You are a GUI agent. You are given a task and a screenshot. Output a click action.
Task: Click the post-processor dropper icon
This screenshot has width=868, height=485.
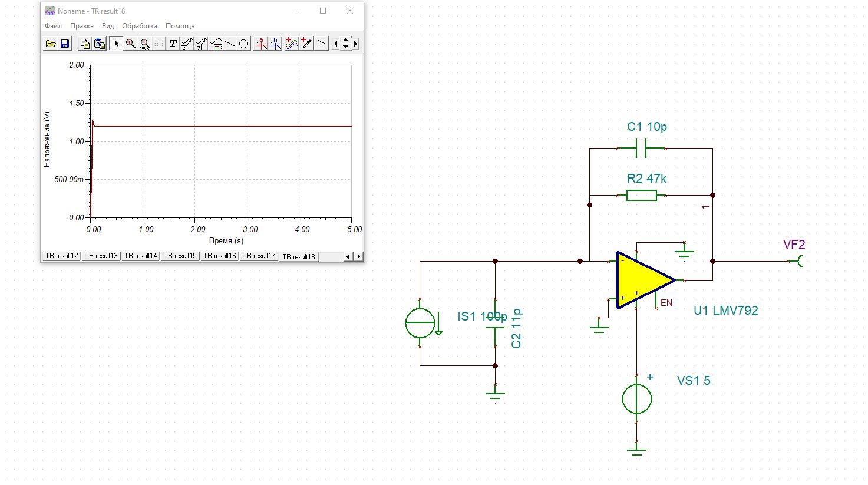coord(306,44)
